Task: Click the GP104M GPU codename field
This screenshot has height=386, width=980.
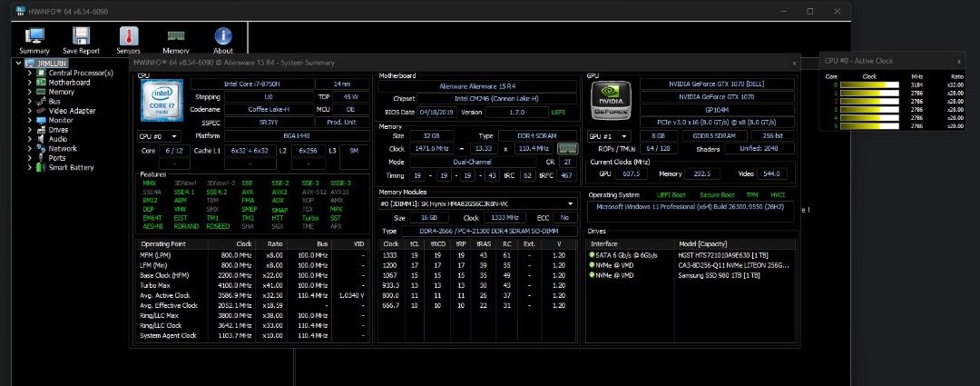Action: click(x=717, y=110)
